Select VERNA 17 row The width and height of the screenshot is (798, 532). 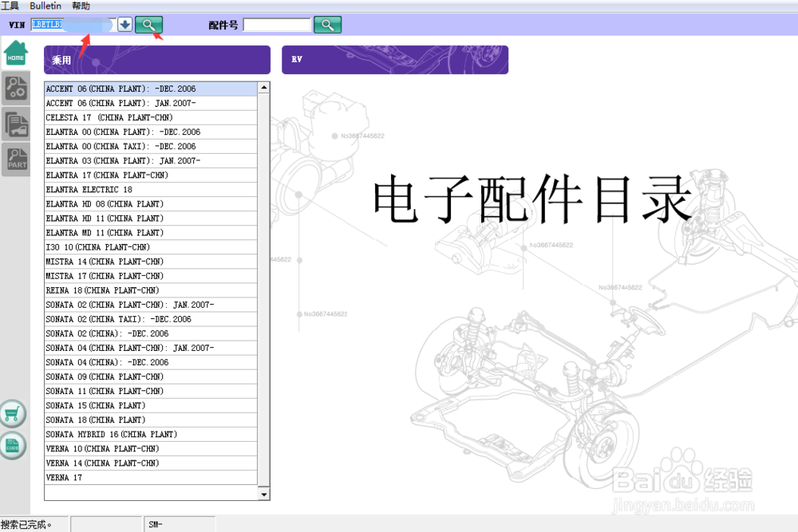151,478
